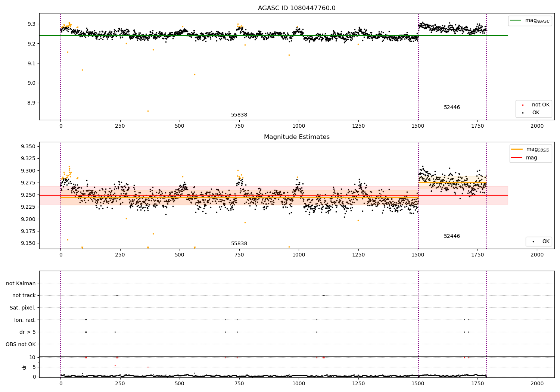Click the 9.0 y-axis tick in AGASC ID plot
Viewport: 560px width, 392px height.
(x=31, y=83)
